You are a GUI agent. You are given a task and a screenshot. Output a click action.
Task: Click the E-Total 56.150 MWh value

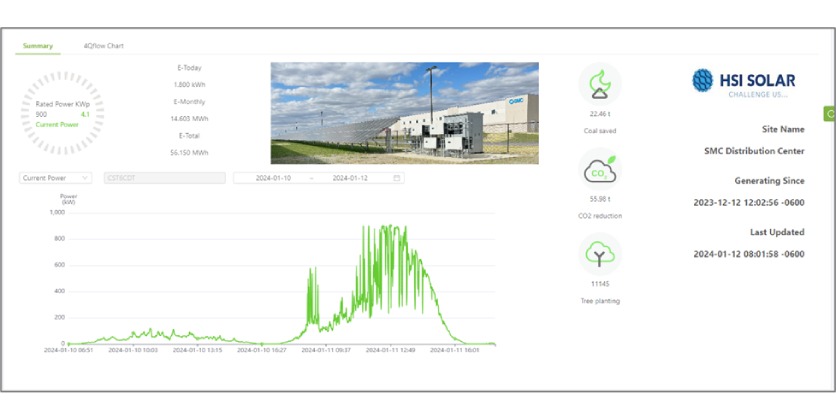[x=189, y=153]
